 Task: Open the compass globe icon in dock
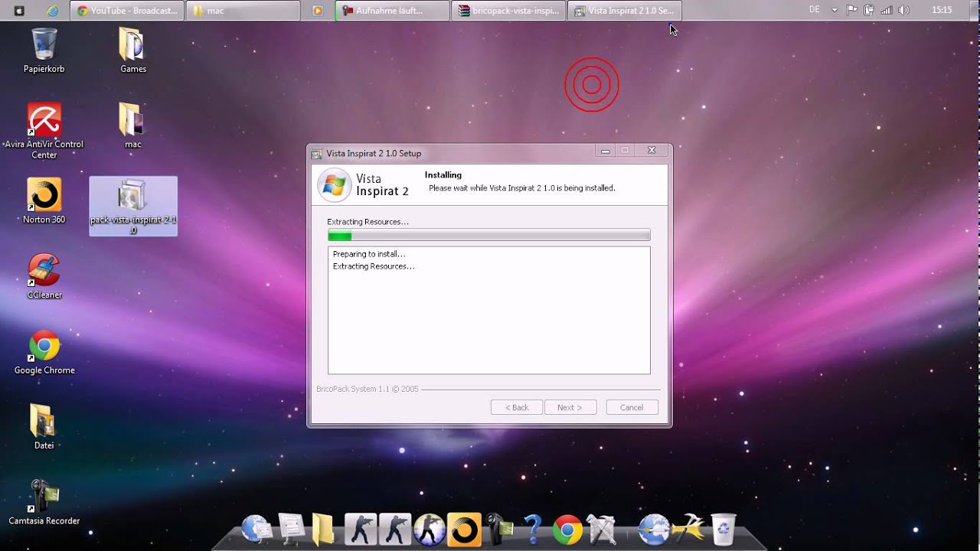[x=653, y=529]
